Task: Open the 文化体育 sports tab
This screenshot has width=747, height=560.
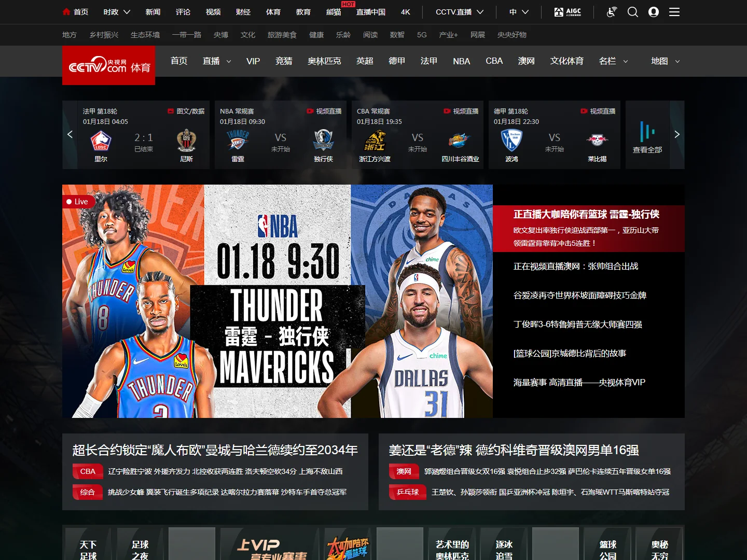Action: click(x=566, y=61)
